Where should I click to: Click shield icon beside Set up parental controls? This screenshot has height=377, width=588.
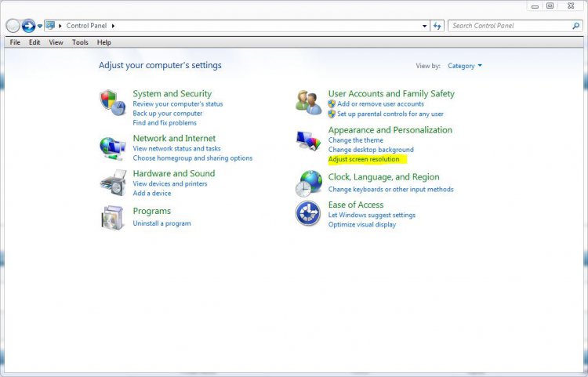(332, 114)
